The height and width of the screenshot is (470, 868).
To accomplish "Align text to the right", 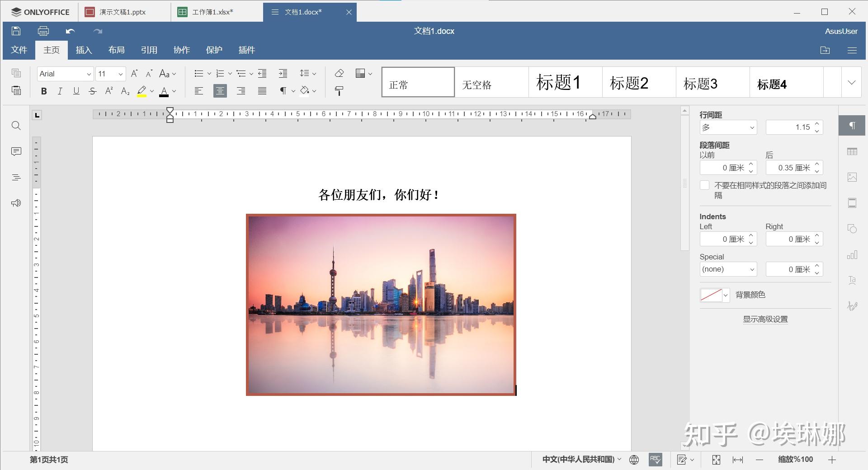I will (x=241, y=91).
